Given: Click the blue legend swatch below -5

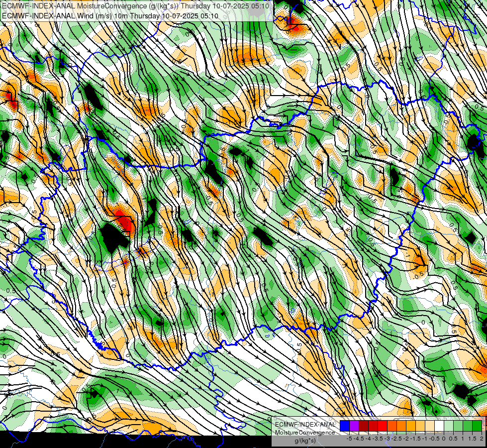Looking at the screenshot, I should click(345, 426).
